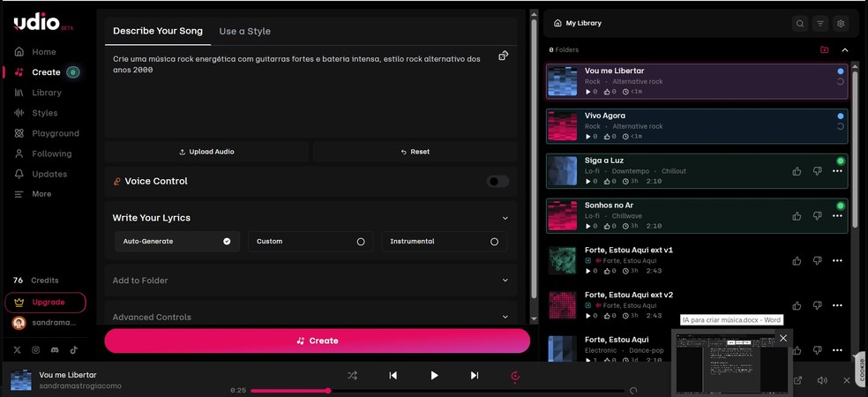
Task: Like Forte, Estou Aqui ext v1
Action: pyautogui.click(x=797, y=261)
